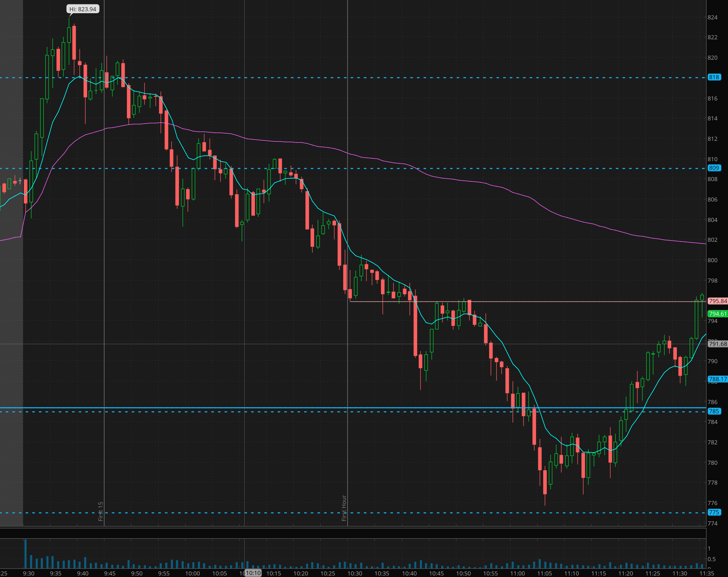Click the gray 791.68 cursor price tag
Screen dimensions: 728x577
tap(718, 344)
